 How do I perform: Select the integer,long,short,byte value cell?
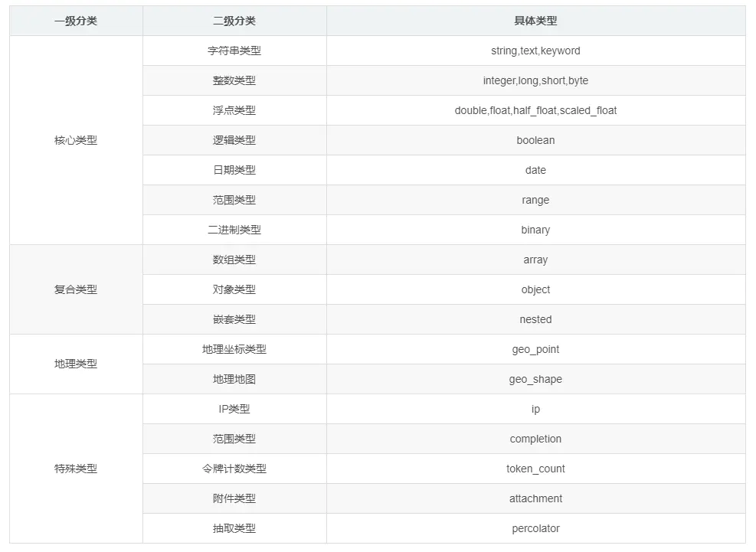click(x=535, y=80)
